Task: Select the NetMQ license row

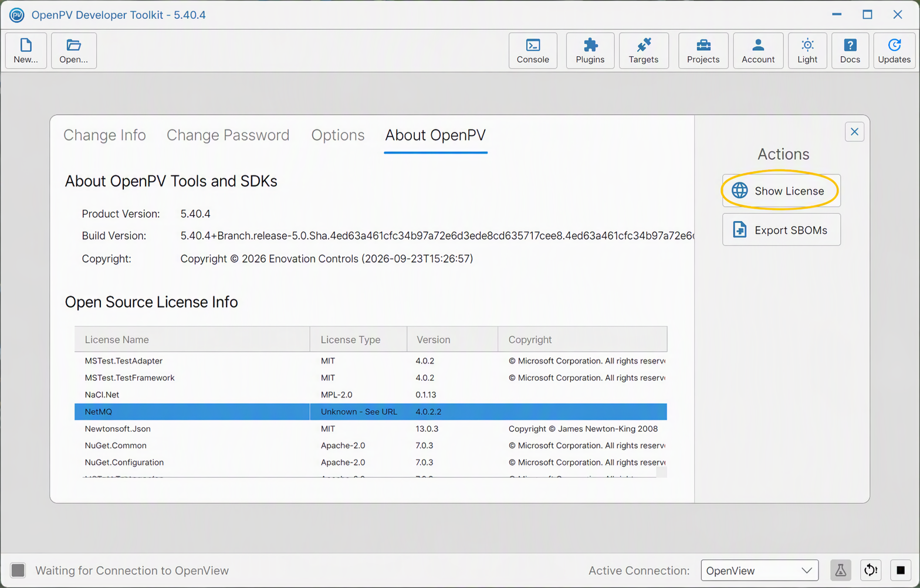Action: (x=371, y=412)
